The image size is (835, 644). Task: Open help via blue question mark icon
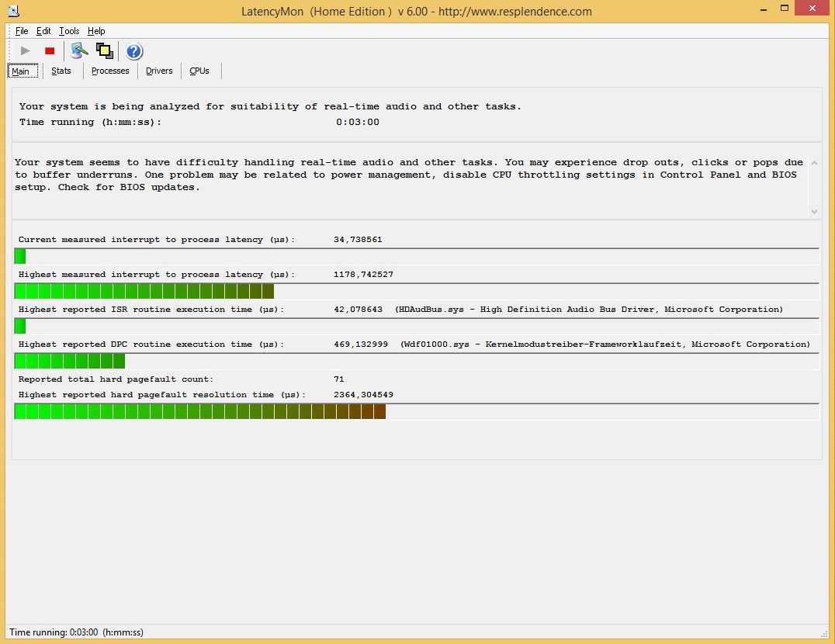(133, 51)
